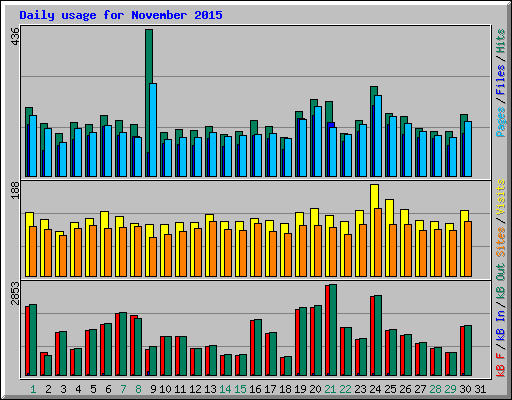Click day 23 on the x-axis

point(360,389)
